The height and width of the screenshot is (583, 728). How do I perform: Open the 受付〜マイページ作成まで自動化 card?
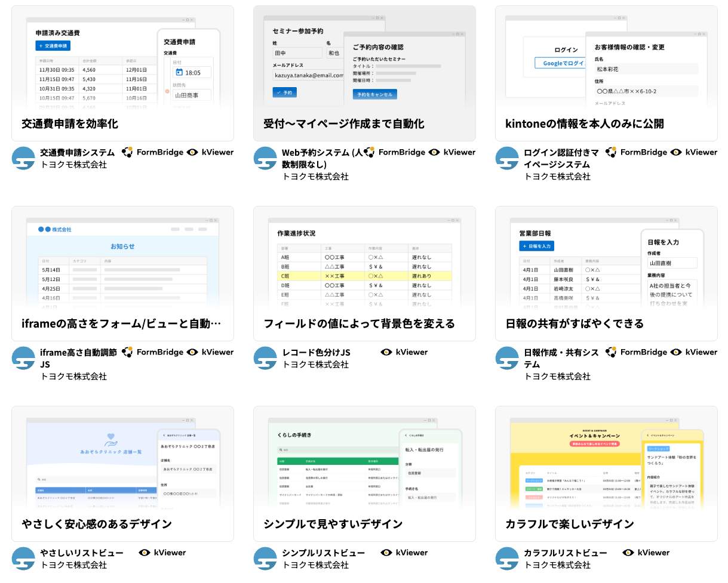click(x=364, y=73)
